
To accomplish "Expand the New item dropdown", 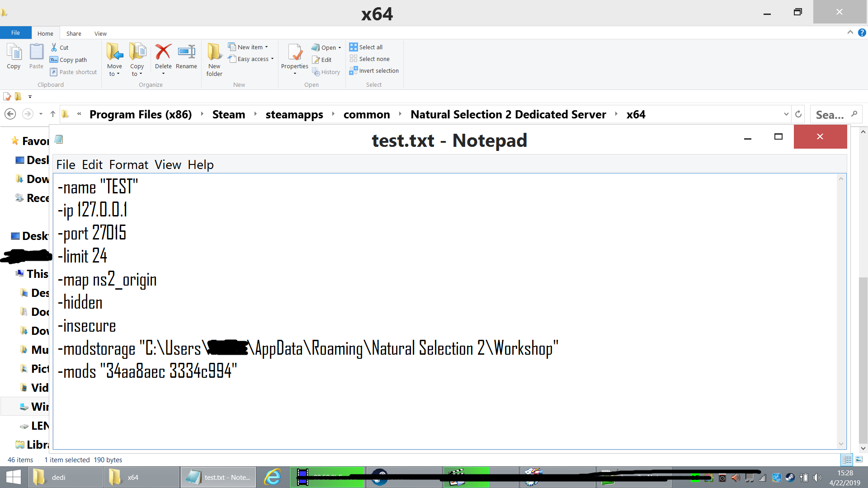I will coord(266,47).
